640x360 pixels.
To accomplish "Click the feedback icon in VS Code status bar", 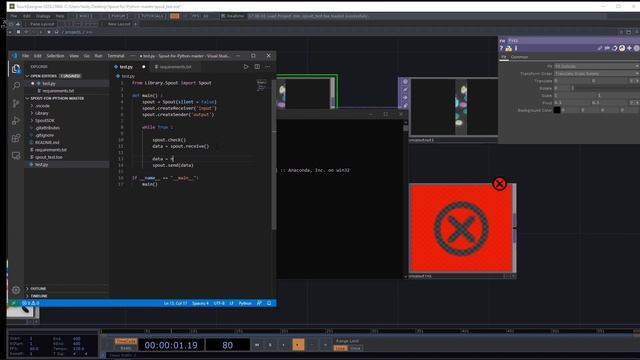I will (x=259, y=303).
